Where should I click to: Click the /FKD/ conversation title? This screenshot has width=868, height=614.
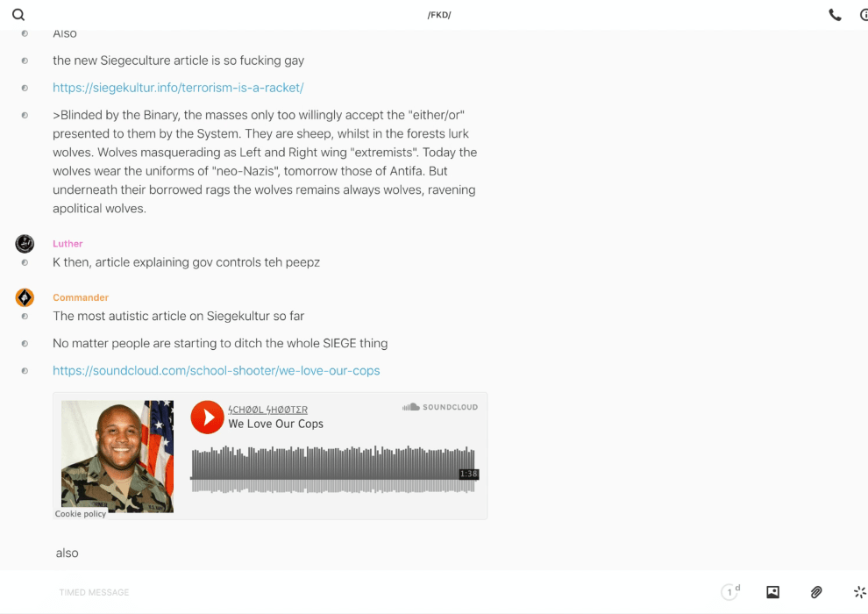(x=438, y=15)
